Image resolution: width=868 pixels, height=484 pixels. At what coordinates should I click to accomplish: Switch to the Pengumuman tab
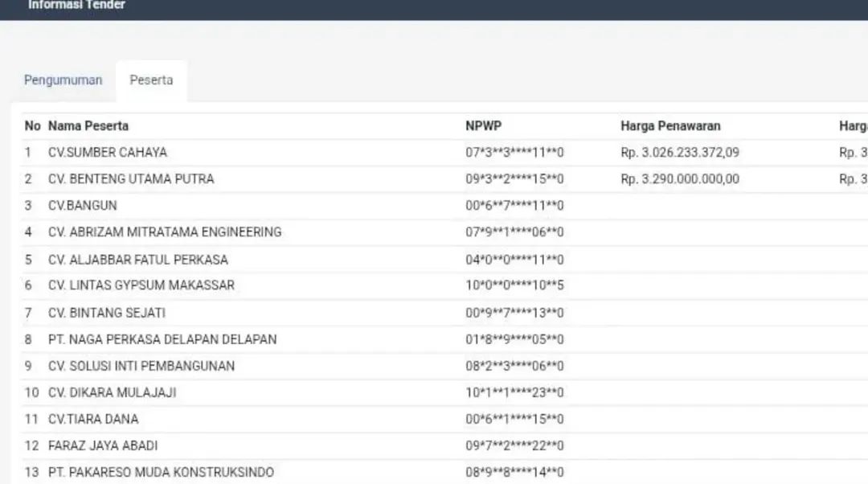(63, 80)
